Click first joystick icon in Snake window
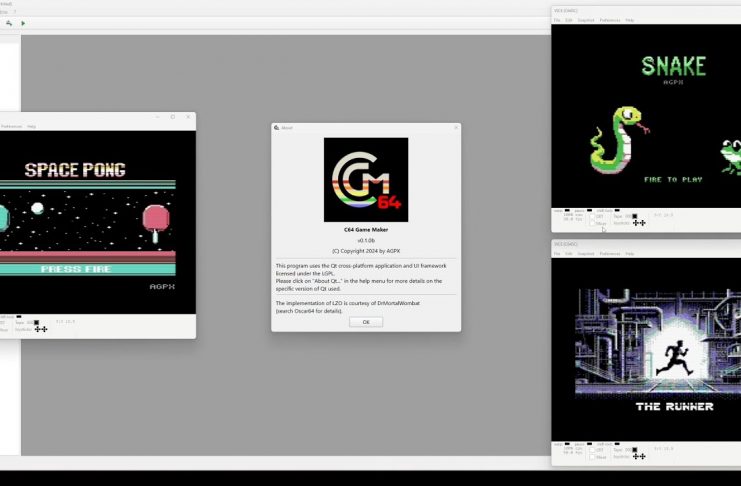The width and height of the screenshot is (741, 486). (636, 223)
